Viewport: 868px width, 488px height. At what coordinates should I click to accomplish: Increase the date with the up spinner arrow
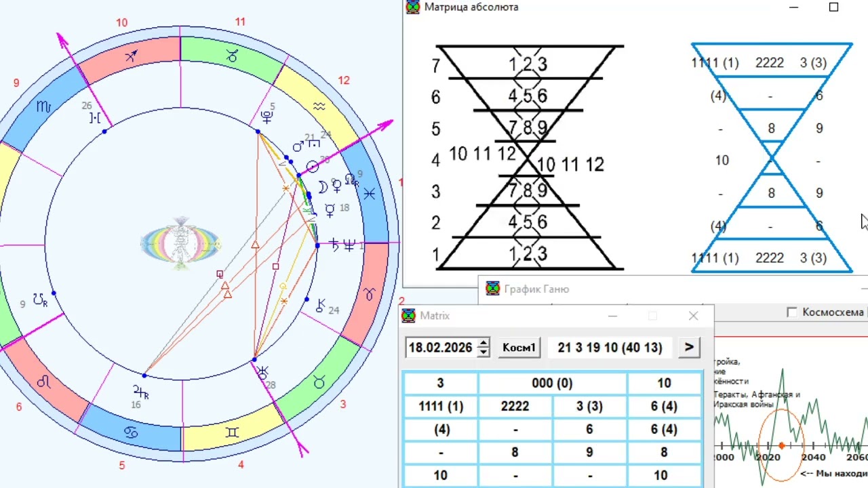click(x=483, y=343)
